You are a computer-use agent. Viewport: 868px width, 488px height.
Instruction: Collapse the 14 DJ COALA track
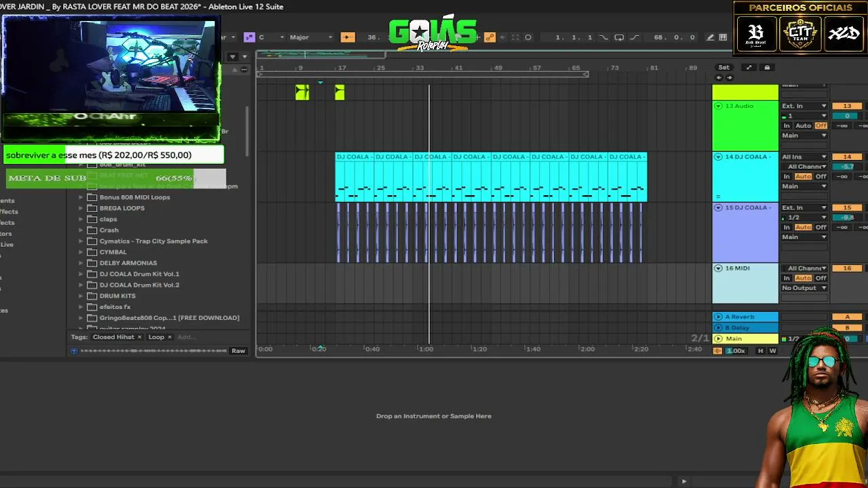[718, 157]
